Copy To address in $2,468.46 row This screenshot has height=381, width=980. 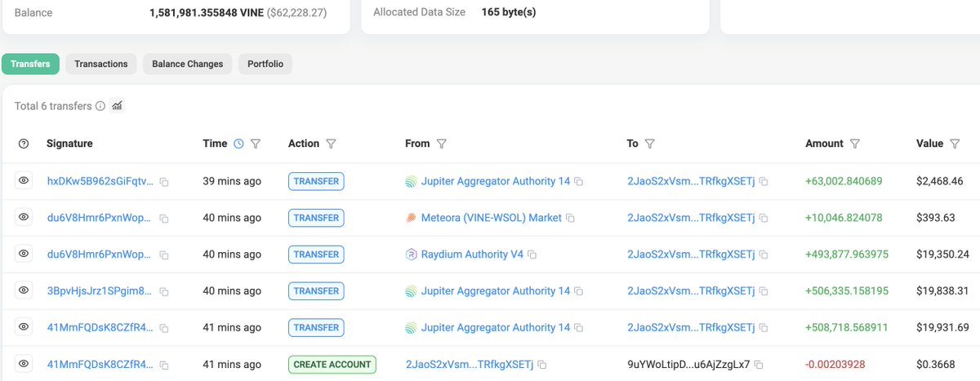tap(764, 181)
